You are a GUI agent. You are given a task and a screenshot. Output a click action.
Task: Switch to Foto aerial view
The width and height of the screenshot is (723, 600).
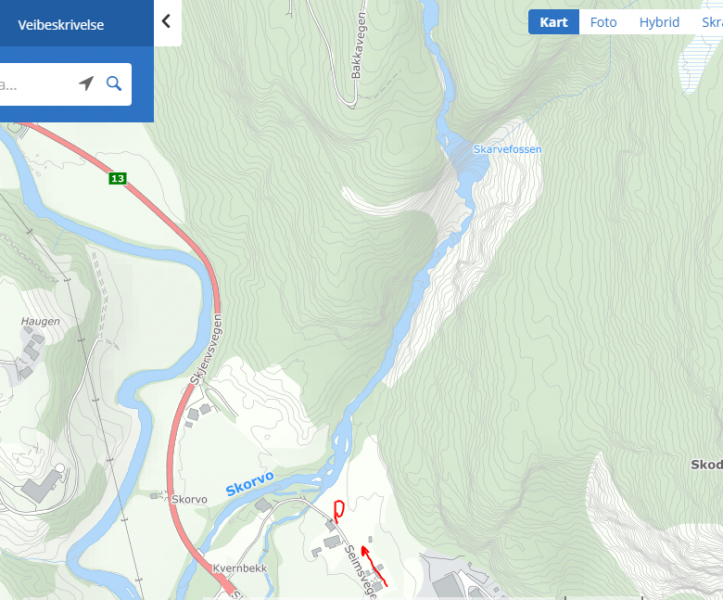(603, 22)
